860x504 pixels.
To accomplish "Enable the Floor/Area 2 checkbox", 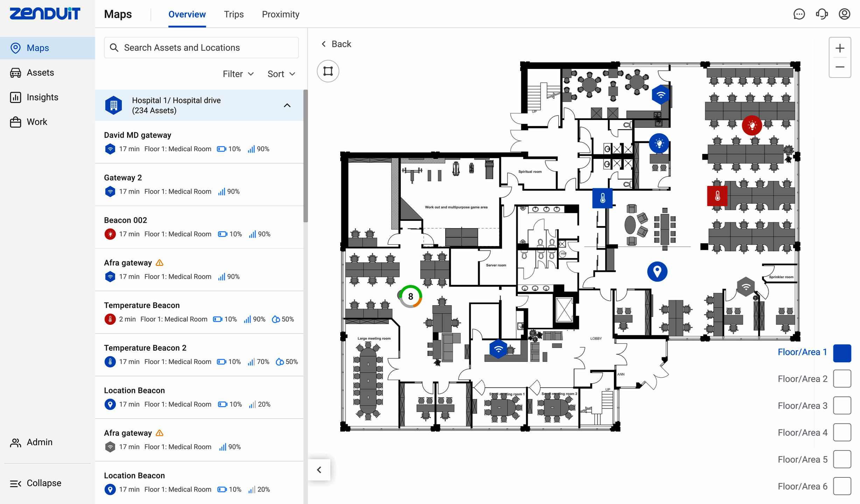I will click(x=842, y=379).
